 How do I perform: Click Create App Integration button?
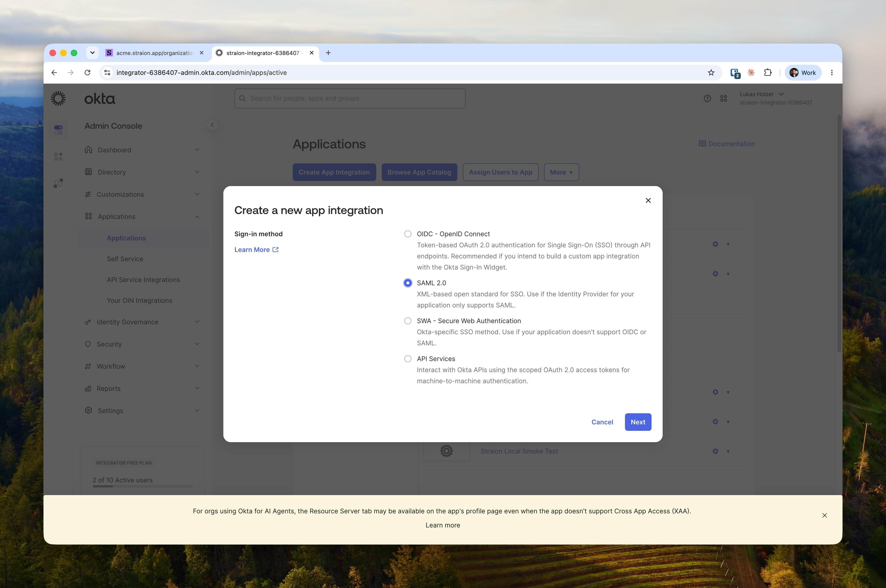click(334, 172)
